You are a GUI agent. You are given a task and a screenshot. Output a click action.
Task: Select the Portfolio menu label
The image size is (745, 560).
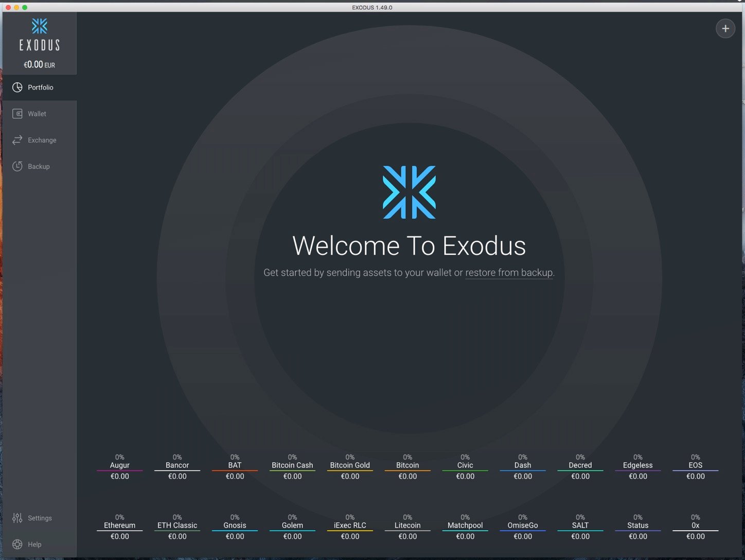[41, 87]
